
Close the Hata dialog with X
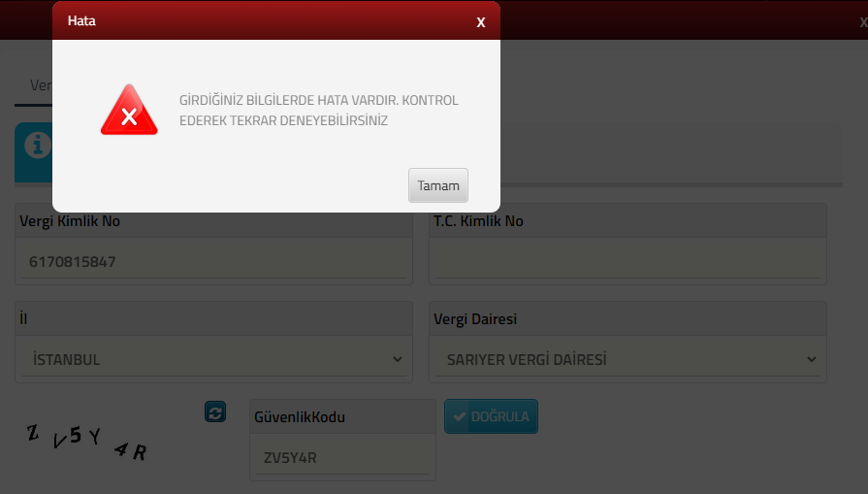(x=480, y=22)
